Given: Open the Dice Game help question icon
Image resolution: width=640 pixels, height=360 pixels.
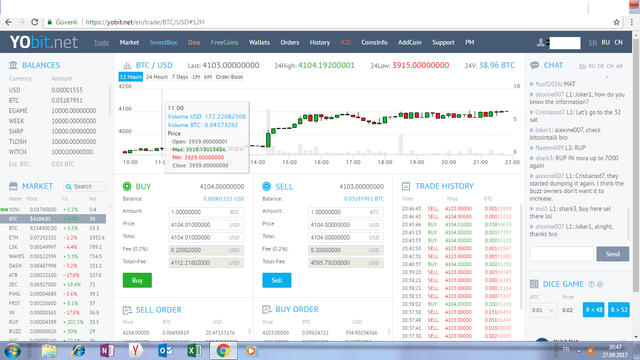Looking at the screenshot, I should pyautogui.click(x=591, y=284).
